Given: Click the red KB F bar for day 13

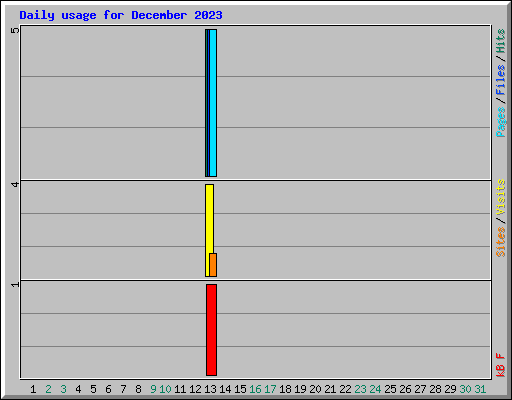Looking at the screenshot, I should point(211,330).
